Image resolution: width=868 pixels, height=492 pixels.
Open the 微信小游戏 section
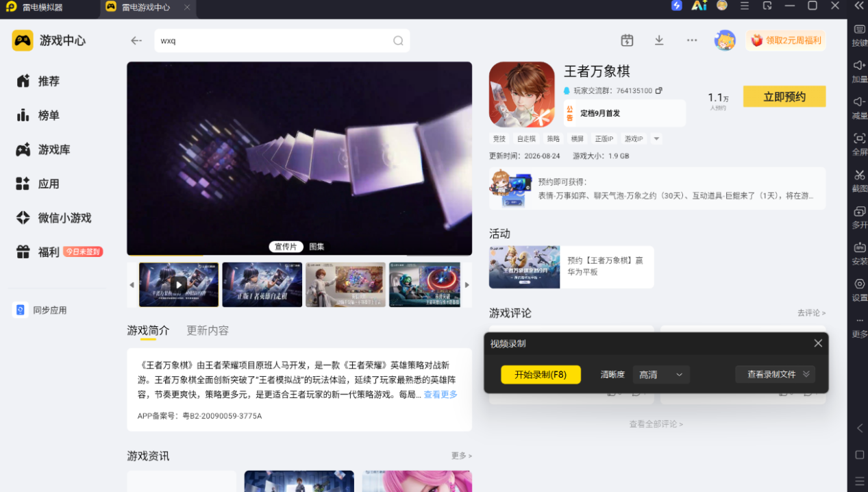(53, 218)
